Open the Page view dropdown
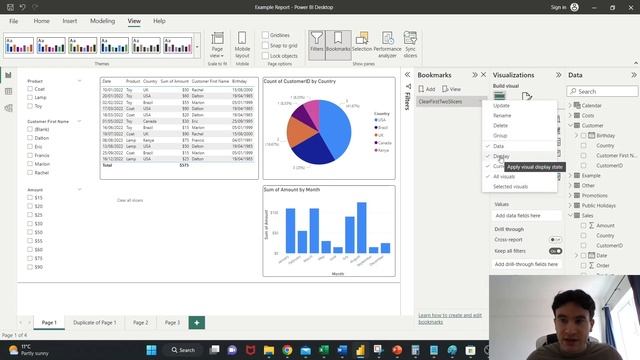The height and width of the screenshot is (360, 640). click(217, 45)
